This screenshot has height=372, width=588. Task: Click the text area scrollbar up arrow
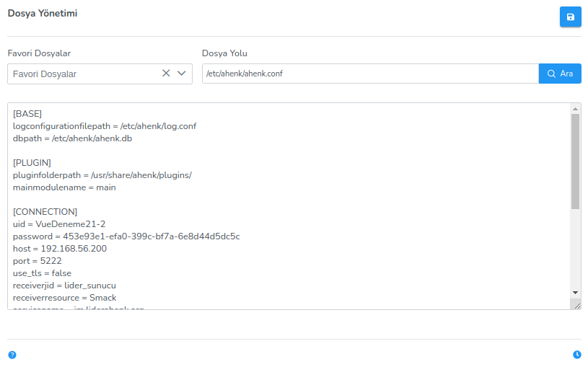click(575, 109)
